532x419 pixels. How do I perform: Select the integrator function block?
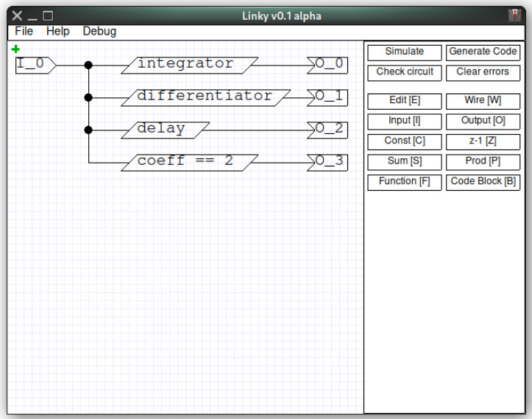(189, 66)
